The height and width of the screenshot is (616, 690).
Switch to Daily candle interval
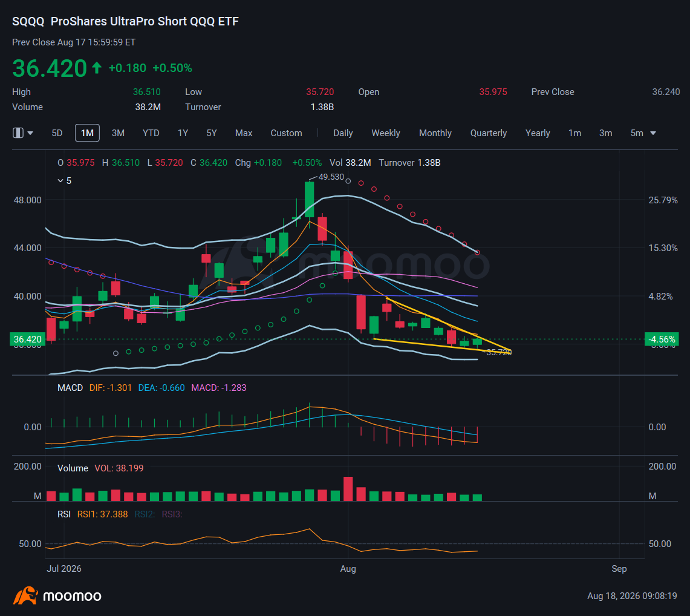343,133
